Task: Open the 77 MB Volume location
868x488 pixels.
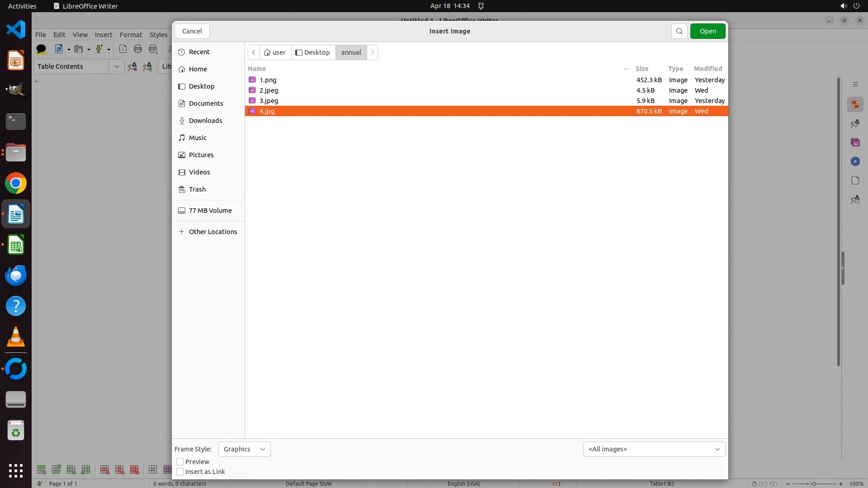Action: pyautogui.click(x=210, y=211)
